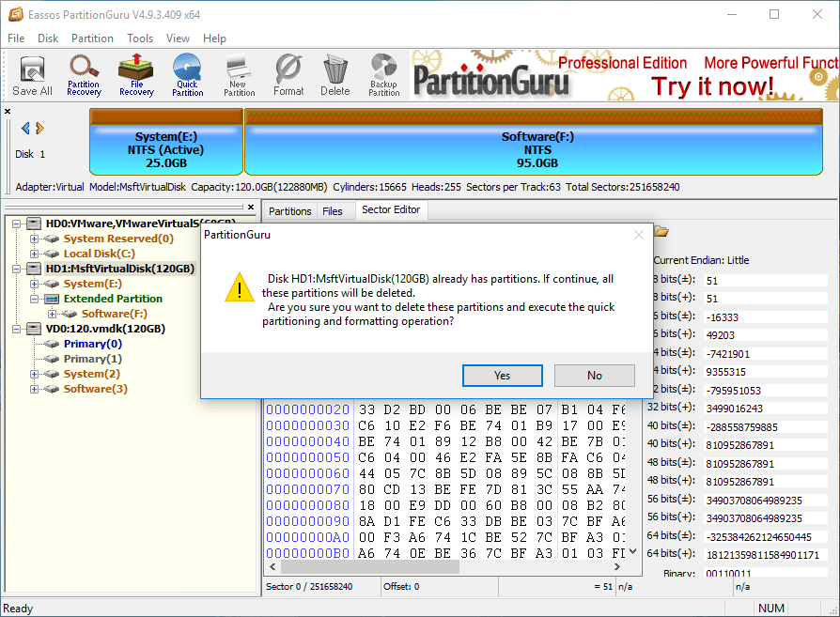Image resolution: width=840 pixels, height=617 pixels.
Task: Expand the System Reserved(0) node
Action: click(34, 239)
